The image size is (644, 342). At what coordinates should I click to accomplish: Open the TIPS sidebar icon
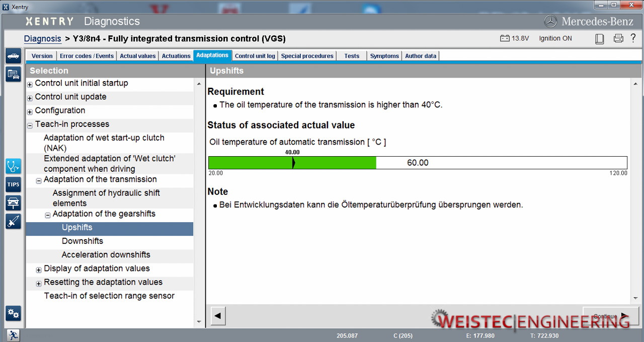pyautogui.click(x=13, y=184)
